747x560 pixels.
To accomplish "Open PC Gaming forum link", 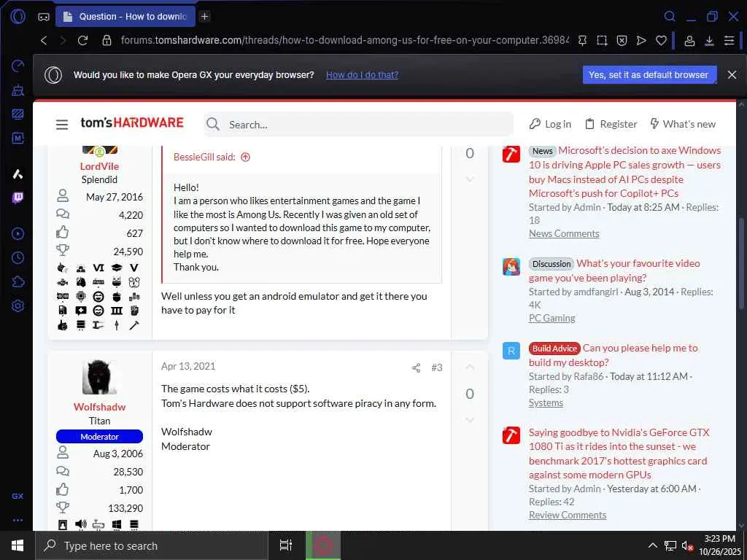I will [551, 318].
